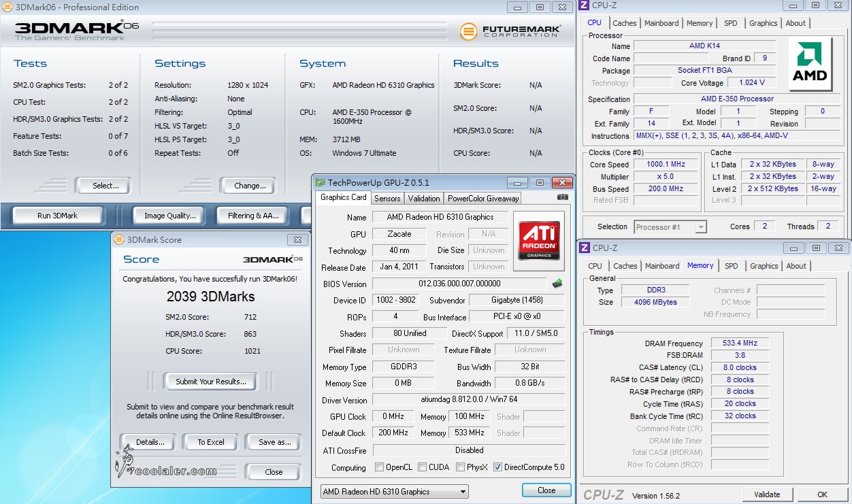This screenshot has height=504, width=852.
Task: Switch to CPU tab in Memory CPU-Z window
Action: pos(595,266)
